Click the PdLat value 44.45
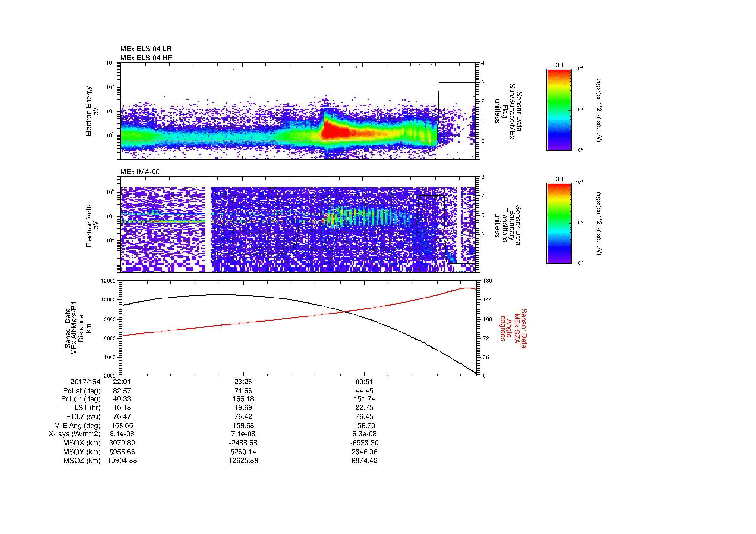 click(x=364, y=391)
